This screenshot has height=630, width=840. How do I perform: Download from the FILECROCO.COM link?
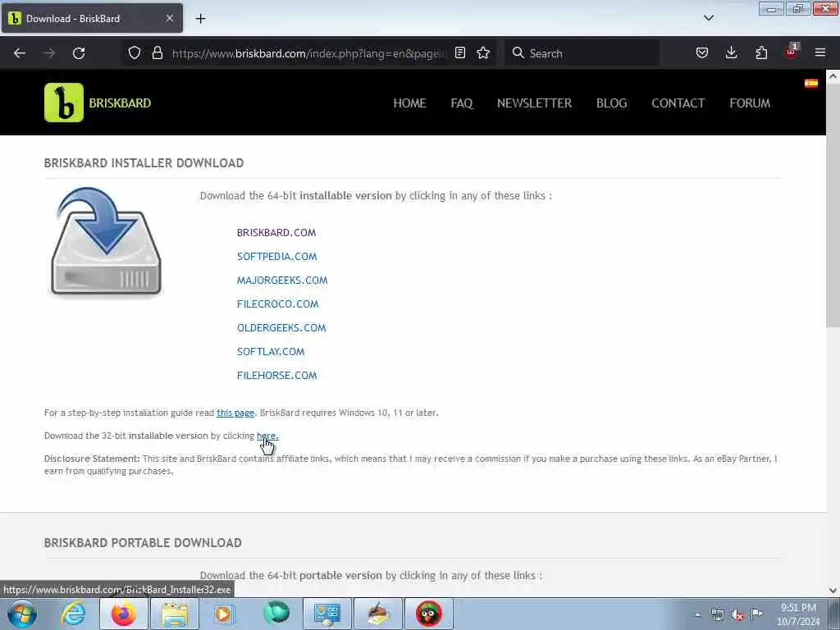click(x=277, y=304)
